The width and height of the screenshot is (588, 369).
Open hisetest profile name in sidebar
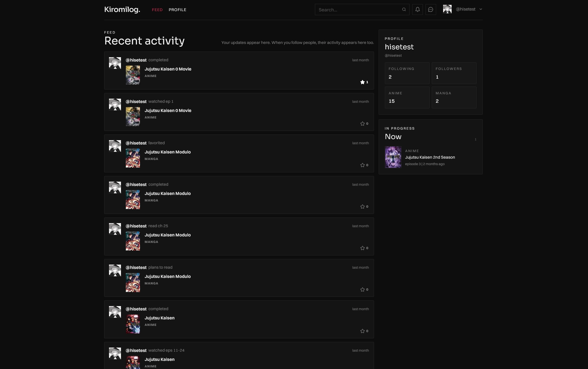tap(399, 47)
